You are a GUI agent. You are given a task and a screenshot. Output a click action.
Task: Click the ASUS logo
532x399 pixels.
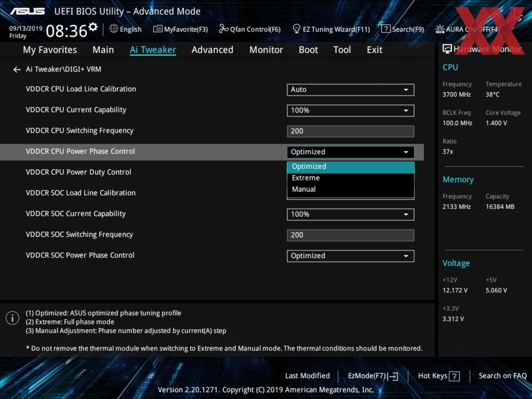pos(27,11)
